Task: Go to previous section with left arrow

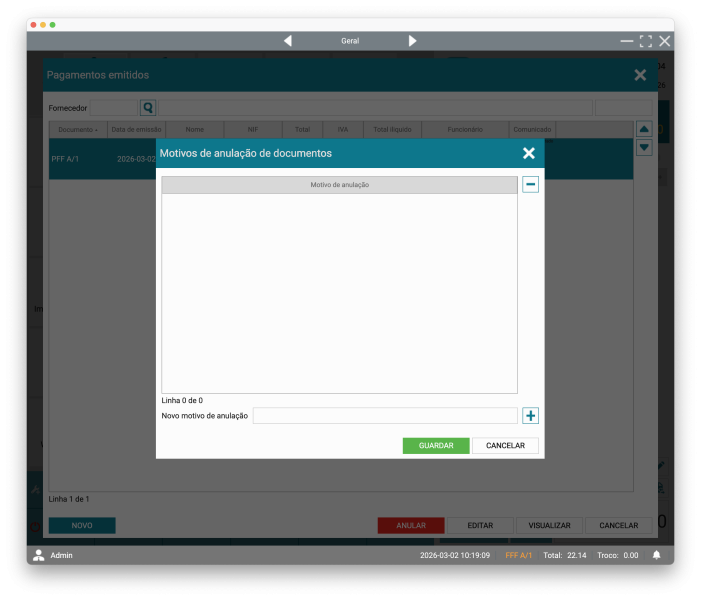Action: [x=288, y=41]
